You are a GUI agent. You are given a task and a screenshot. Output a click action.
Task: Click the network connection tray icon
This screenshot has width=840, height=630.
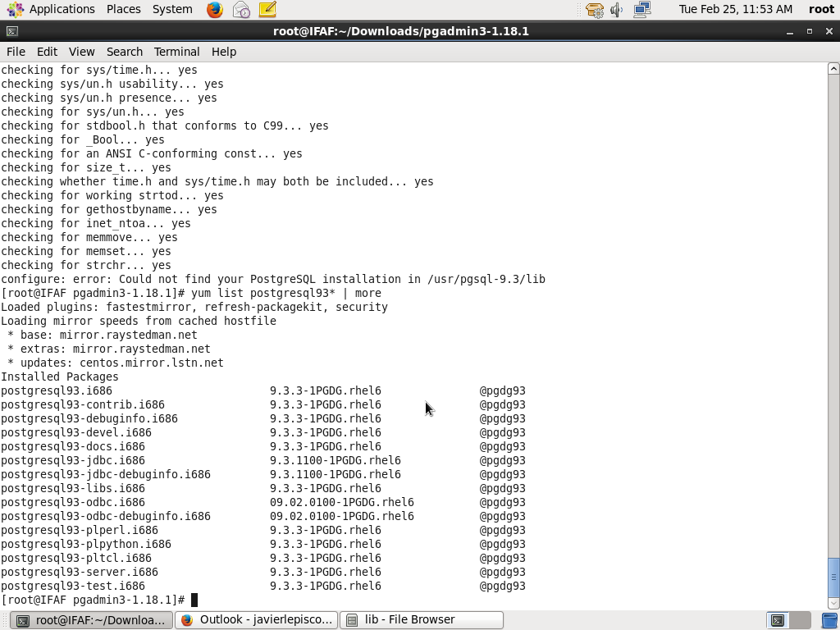coord(641,10)
